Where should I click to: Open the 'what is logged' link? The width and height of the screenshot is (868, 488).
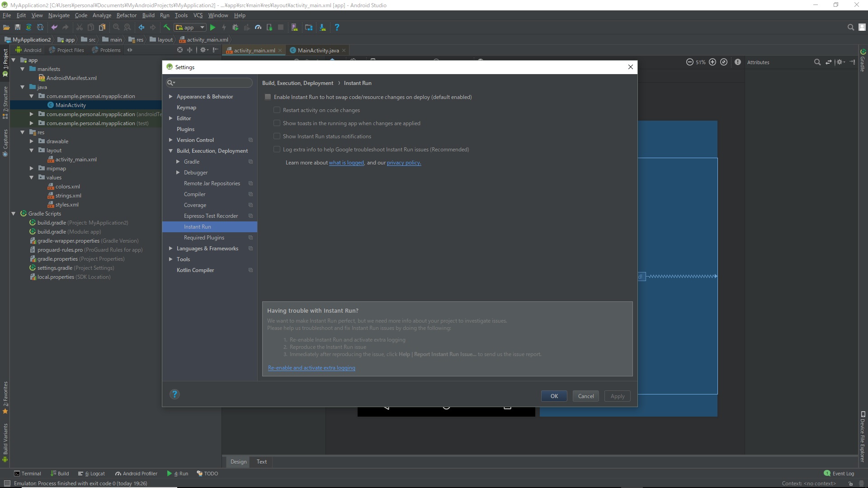[x=346, y=163]
